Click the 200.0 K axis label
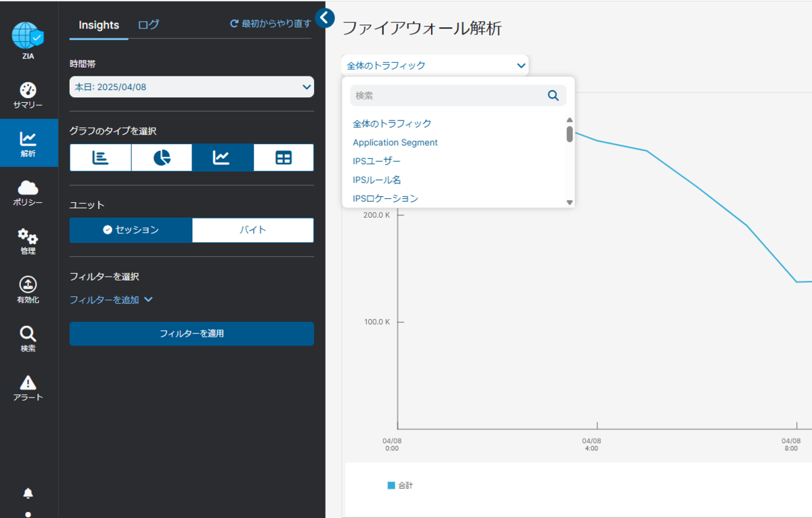 (x=377, y=215)
